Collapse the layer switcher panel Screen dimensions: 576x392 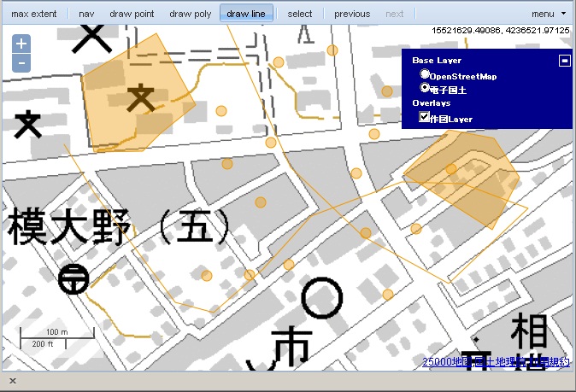click(564, 61)
